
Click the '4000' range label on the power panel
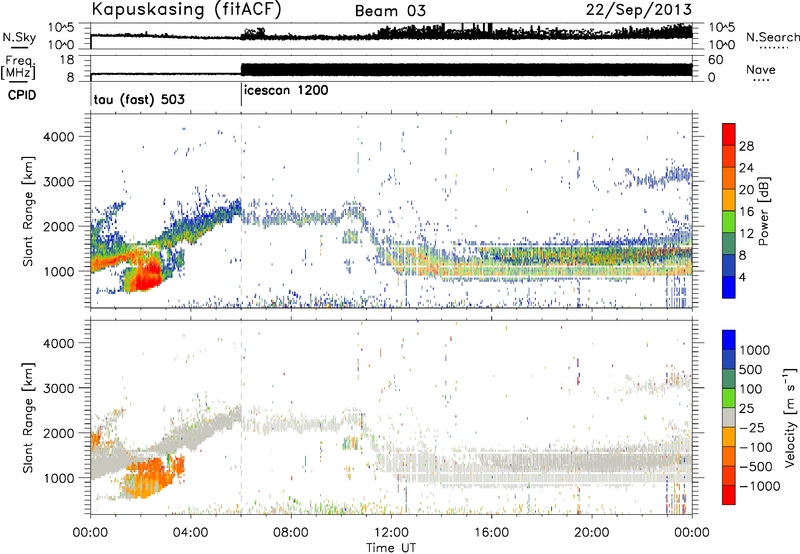tap(59, 137)
